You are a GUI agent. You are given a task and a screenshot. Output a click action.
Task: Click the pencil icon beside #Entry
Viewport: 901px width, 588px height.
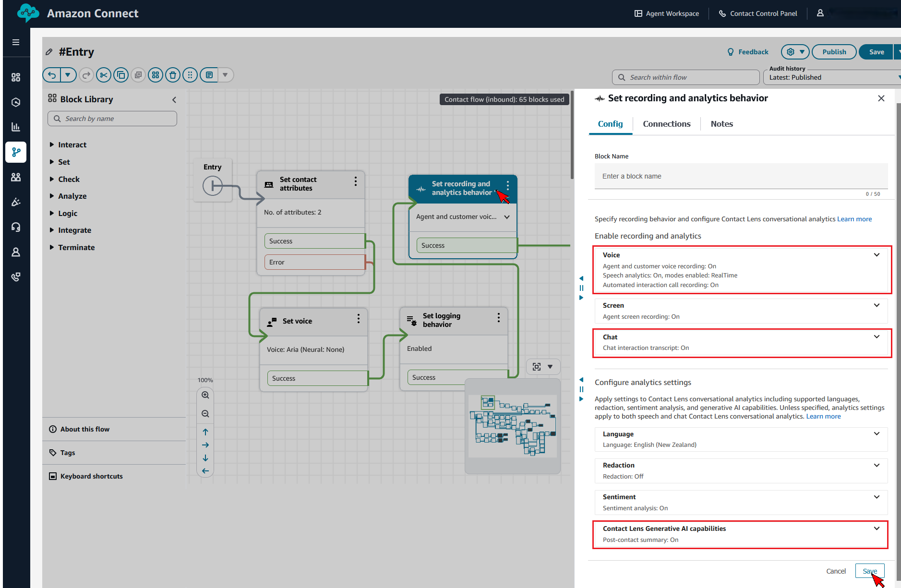[x=49, y=52]
